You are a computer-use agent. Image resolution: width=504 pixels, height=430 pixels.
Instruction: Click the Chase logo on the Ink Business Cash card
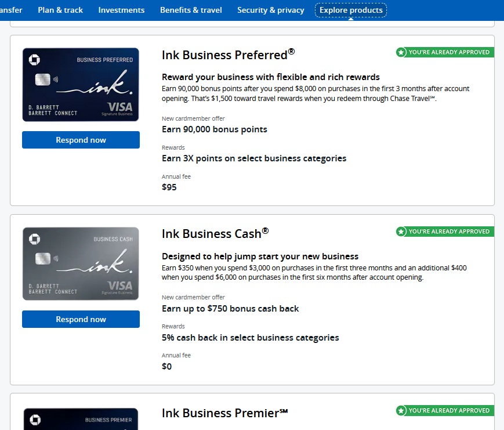click(35, 238)
